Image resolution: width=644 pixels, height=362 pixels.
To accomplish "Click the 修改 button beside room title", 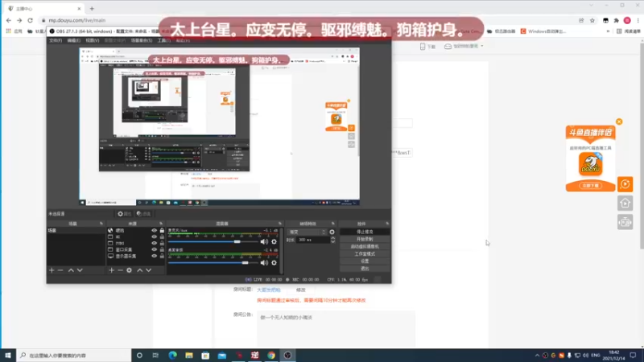I will click(x=300, y=290).
